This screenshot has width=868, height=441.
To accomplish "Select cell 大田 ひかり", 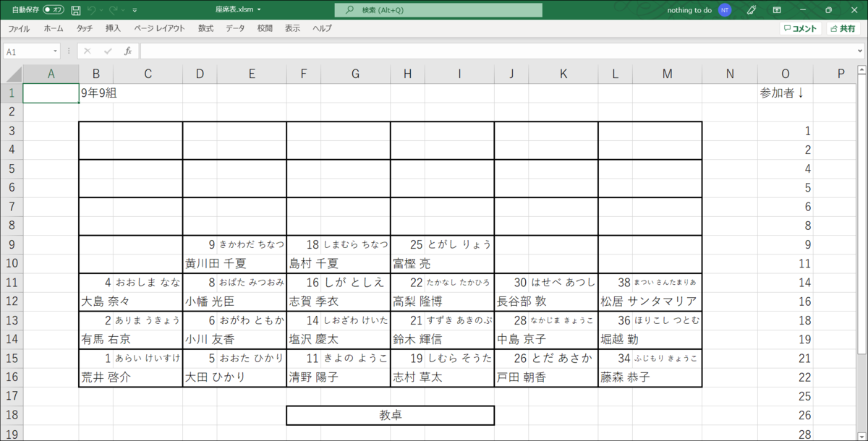I will 234,377.
